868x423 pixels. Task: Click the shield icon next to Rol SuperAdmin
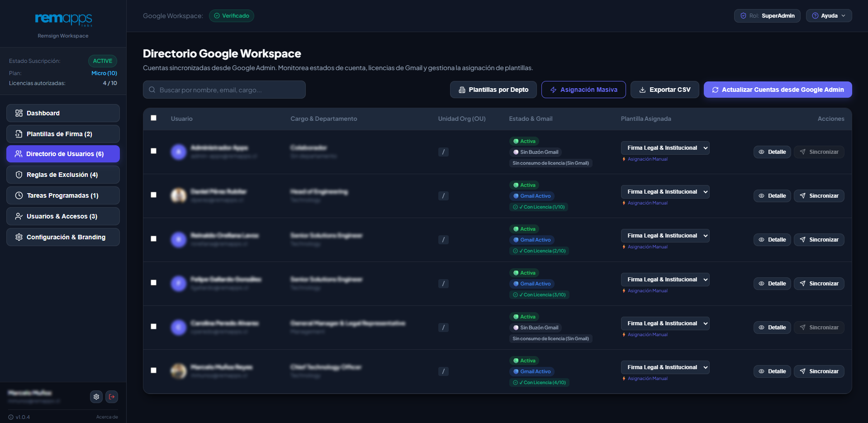743,16
